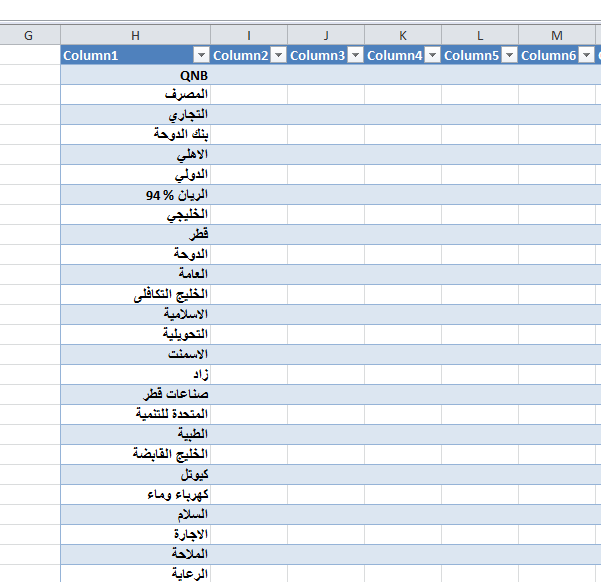Select the Column1 header cell
The width and height of the screenshot is (601, 582).
pos(135,55)
